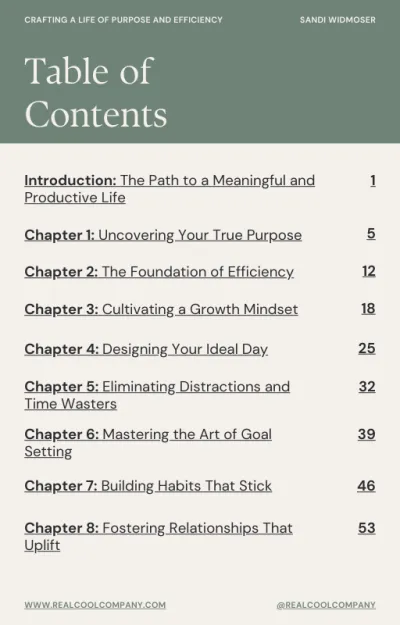Jump to Chapter 4: Designing Your Ideal Day
Screen dimensions: 400x625
coord(146,349)
